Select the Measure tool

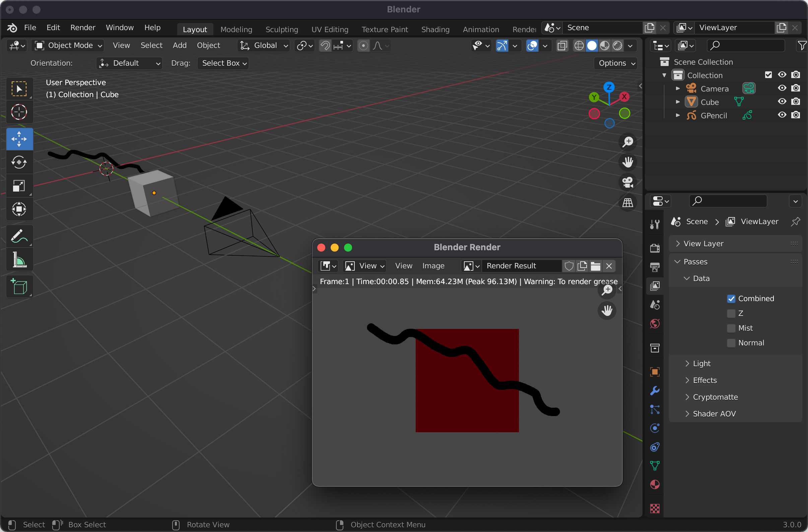pos(19,260)
